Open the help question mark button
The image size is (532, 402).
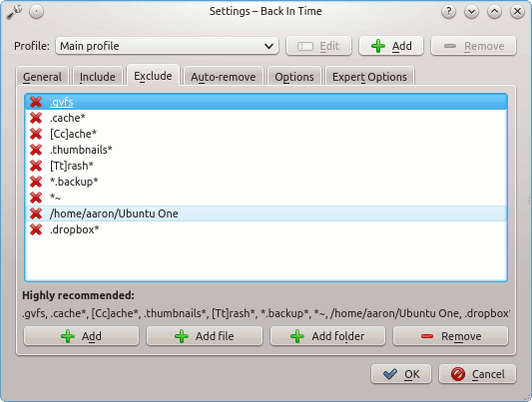(x=448, y=12)
